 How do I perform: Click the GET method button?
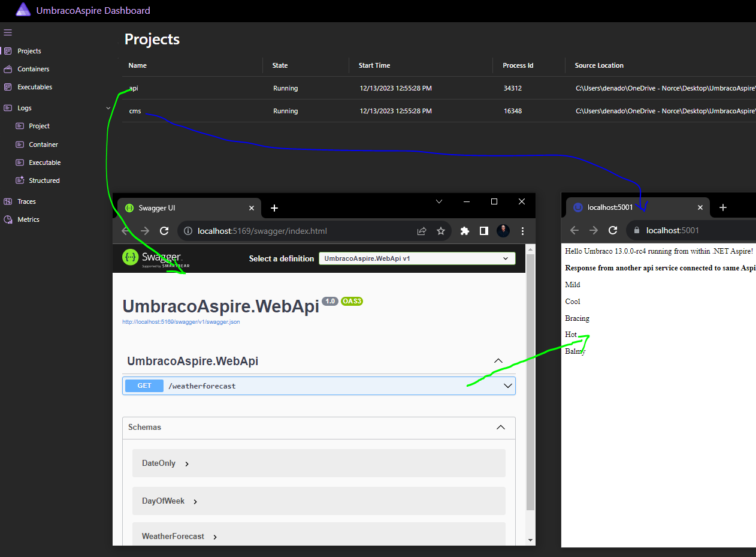click(144, 386)
